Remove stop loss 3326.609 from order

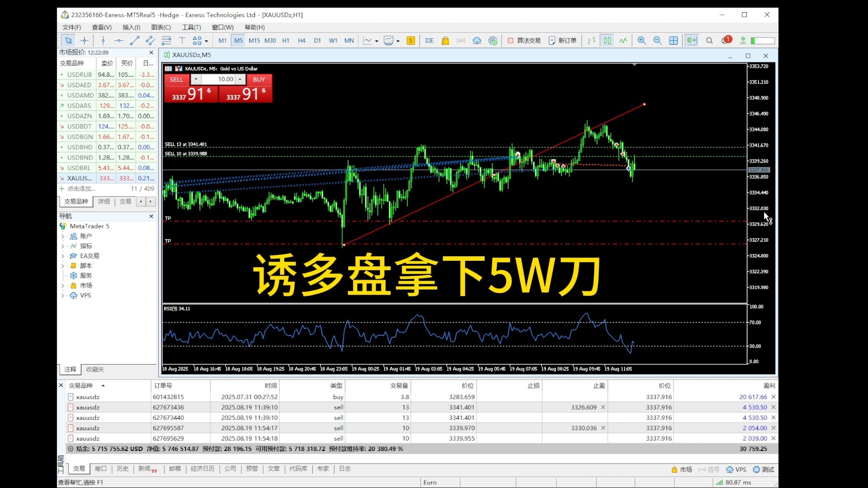[x=603, y=408]
